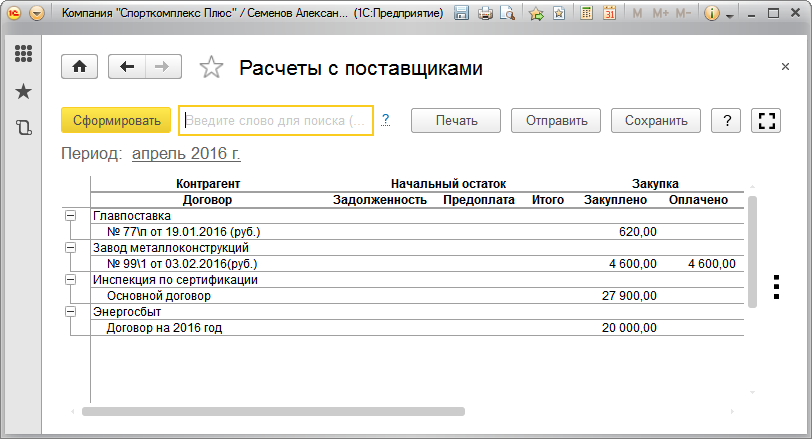Open the sections grid menu icon
Viewport: 812px width, 439px height.
click(23, 53)
